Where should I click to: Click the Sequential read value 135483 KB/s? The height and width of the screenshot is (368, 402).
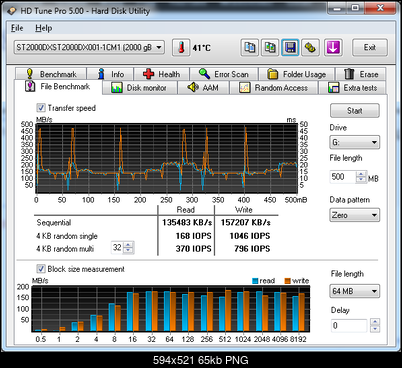click(187, 222)
